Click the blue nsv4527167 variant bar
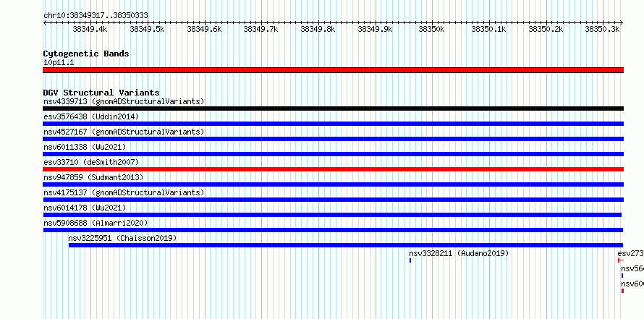 pyautogui.click(x=333, y=139)
